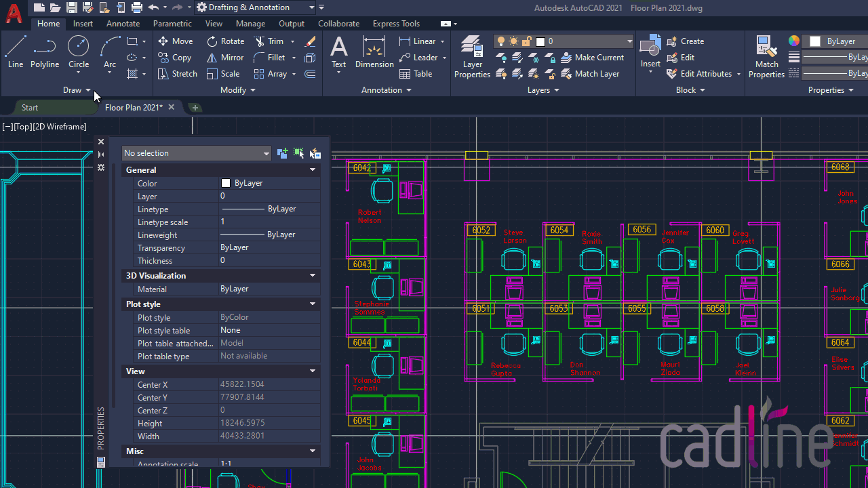Activate the Arc tool
Viewport: 868px width, 488px height.
tap(110, 53)
